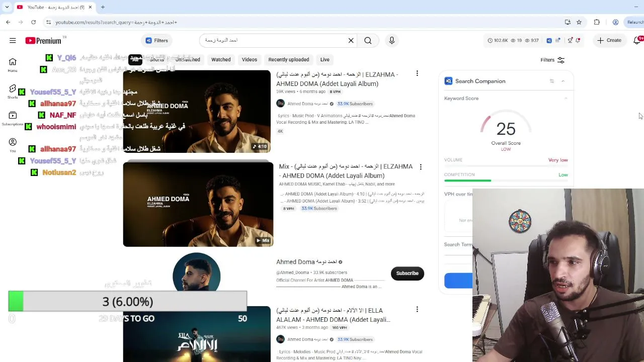This screenshot has height=362, width=644.
Task: Play the ELLA ALALAM video thumbnail
Action: click(197, 334)
